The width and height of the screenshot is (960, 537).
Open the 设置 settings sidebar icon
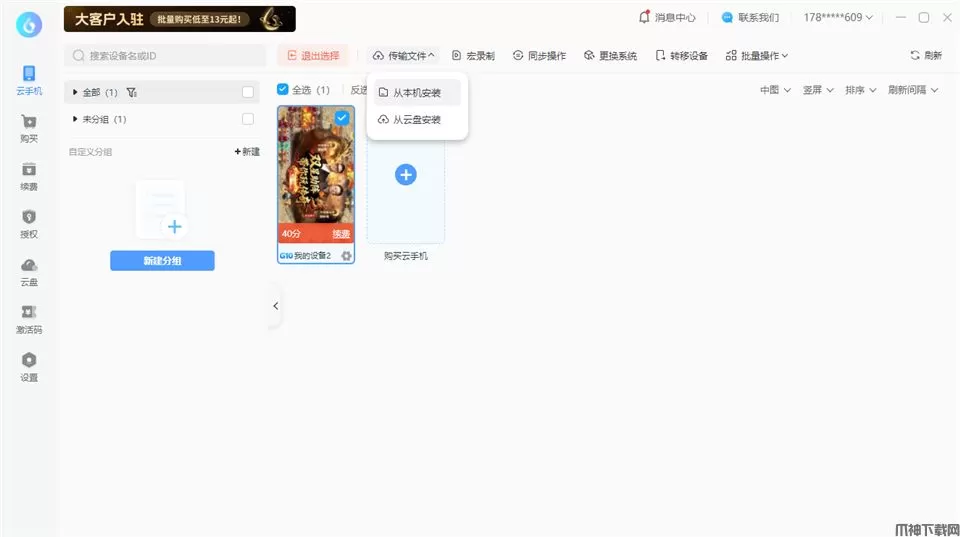[x=29, y=367]
